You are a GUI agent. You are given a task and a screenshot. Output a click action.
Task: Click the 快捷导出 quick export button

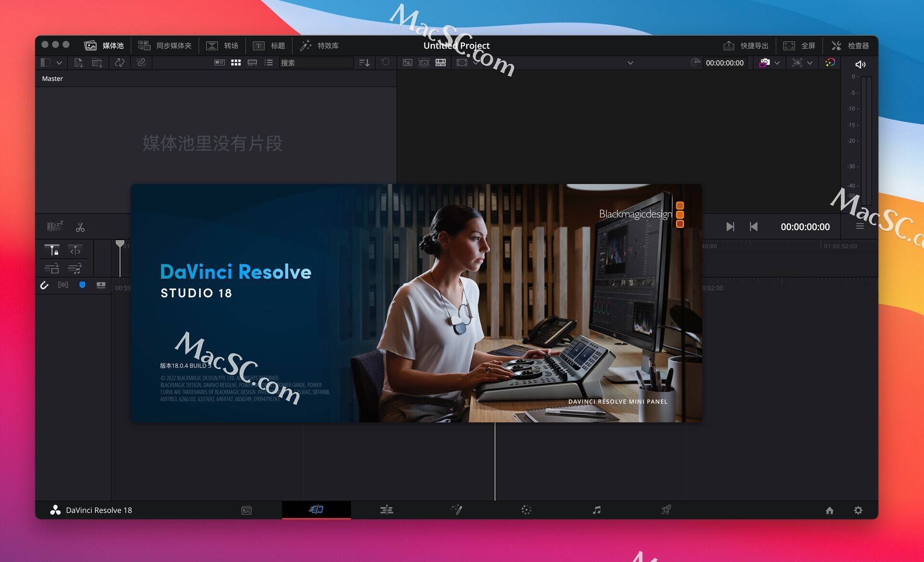pos(745,46)
